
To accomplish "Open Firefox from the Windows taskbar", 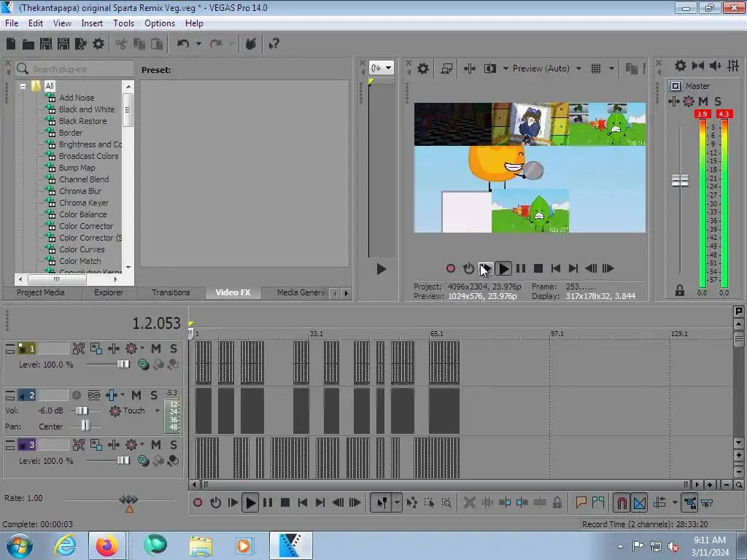I will (107, 545).
